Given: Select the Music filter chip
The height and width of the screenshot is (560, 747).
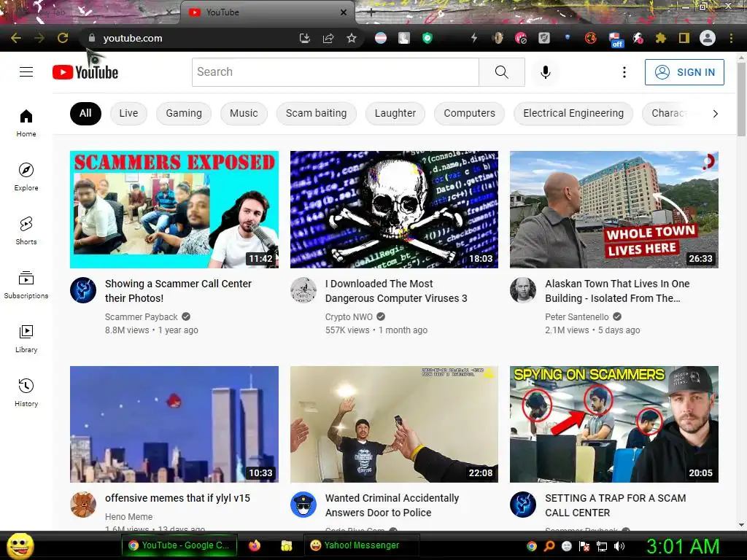Looking at the screenshot, I should pos(244,113).
